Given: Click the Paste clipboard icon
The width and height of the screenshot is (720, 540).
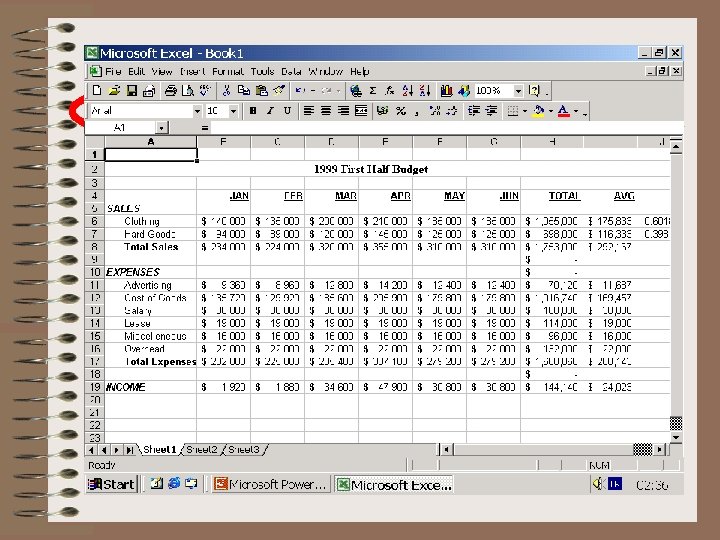Looking at the screenshot, I should click(262, 90).
